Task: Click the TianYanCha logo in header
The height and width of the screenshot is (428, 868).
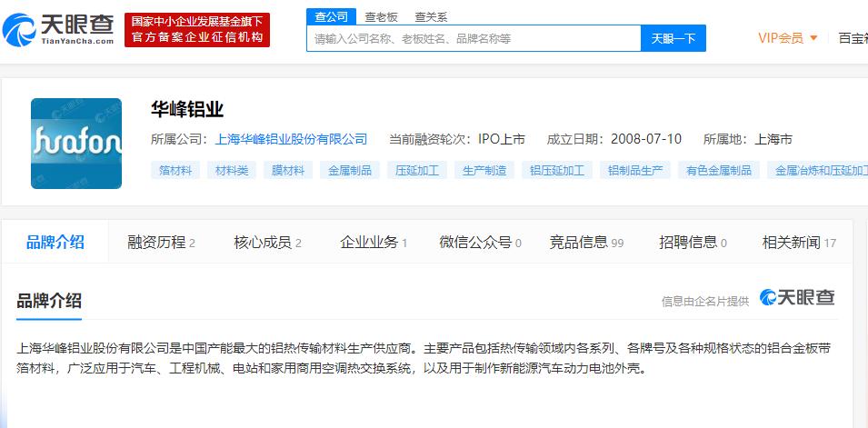Action: pos(59,30)
